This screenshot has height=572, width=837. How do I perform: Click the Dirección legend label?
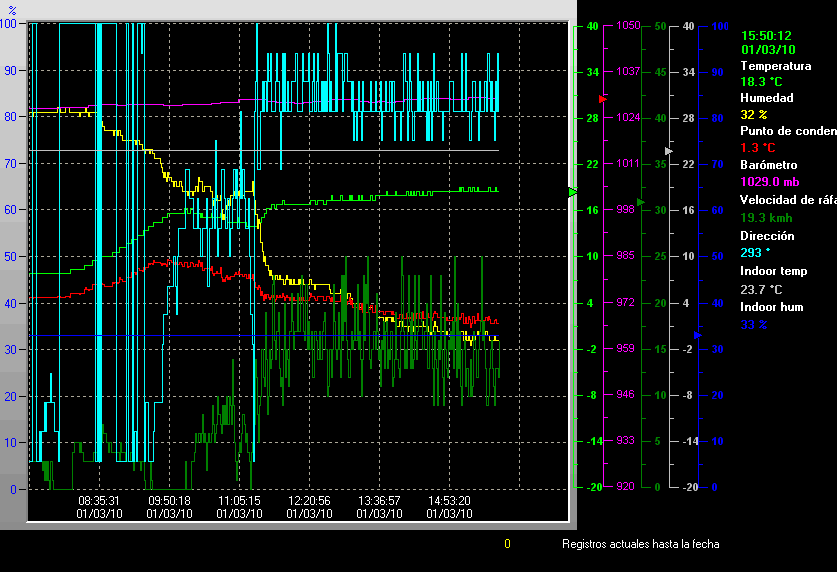767,236
